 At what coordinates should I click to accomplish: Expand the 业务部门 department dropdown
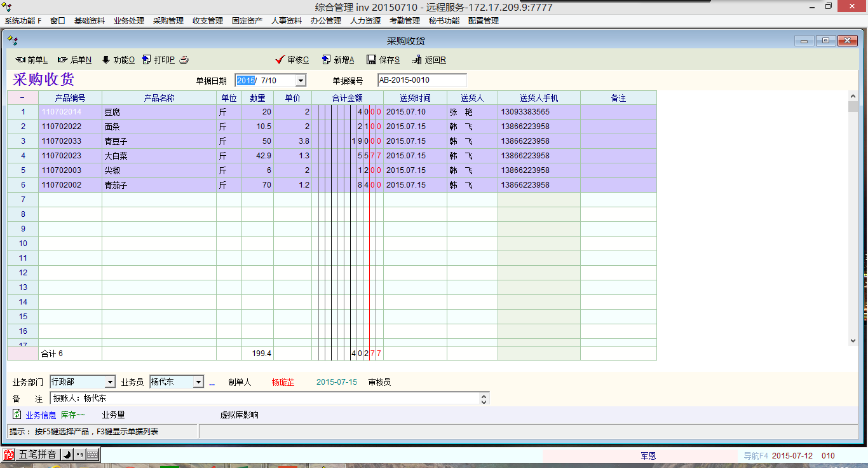110,382
